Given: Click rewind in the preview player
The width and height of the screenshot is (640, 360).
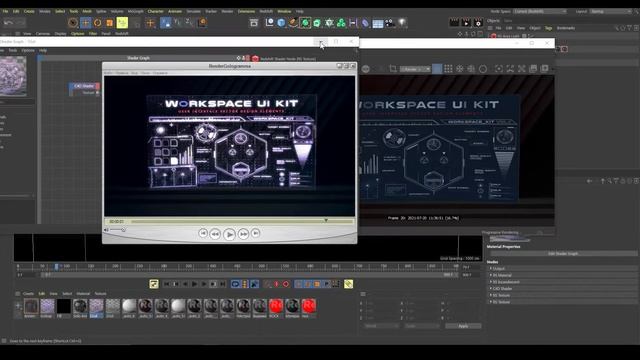Looking at the screenshot, I should pos(215,234).
